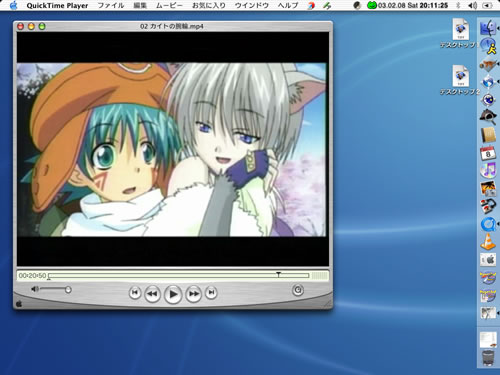Click the window title 02 カイトの脱線.mp4

click(x=172, y=26)
